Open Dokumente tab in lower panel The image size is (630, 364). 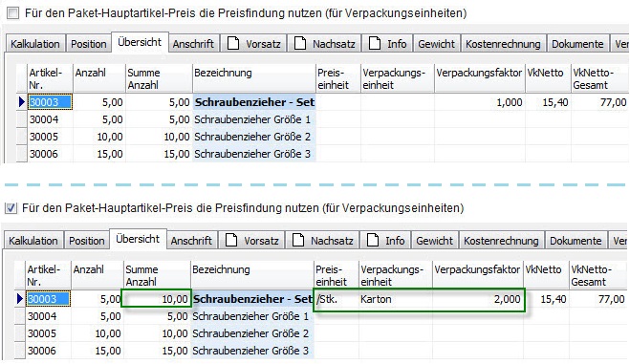(576, 241)
